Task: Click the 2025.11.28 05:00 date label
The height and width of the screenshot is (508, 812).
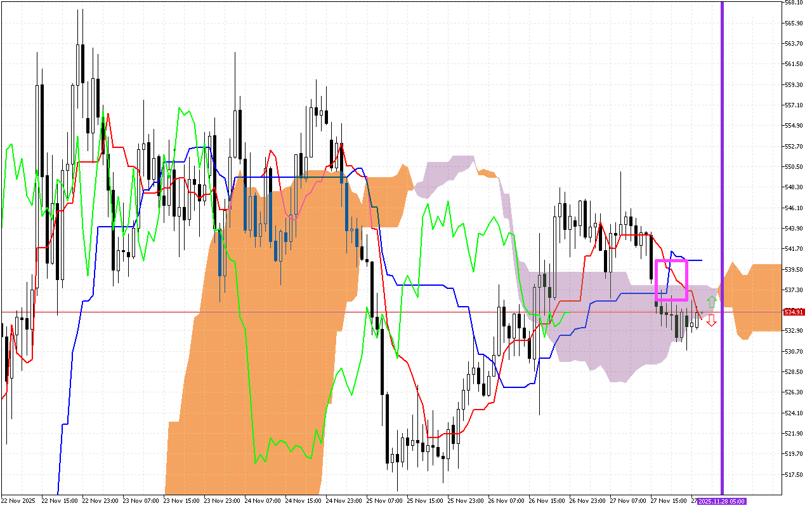Action: coord(721,501)
